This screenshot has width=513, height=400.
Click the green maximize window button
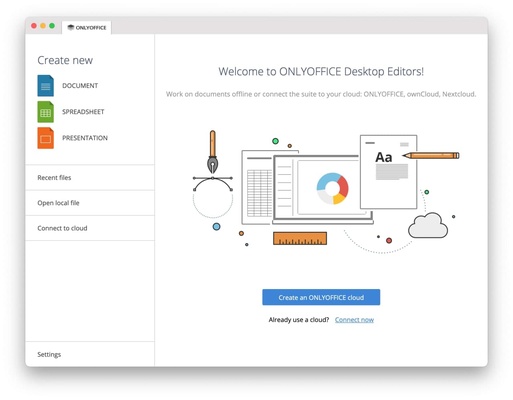[52, 26]
